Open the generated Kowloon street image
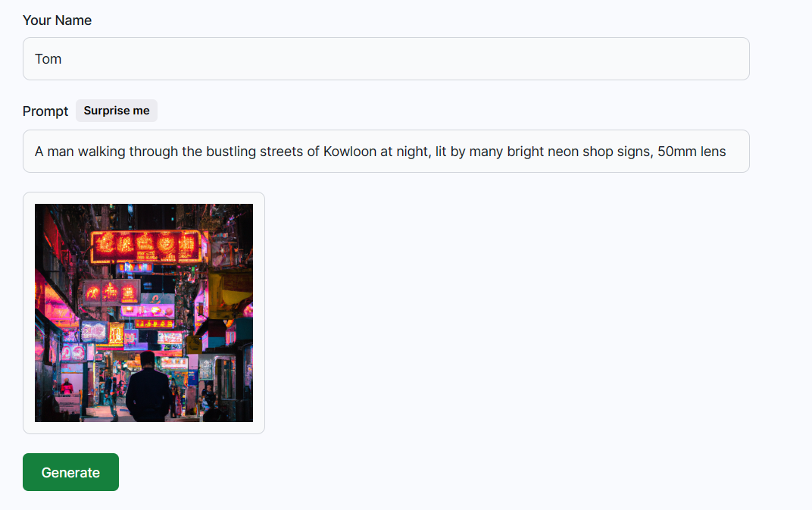Viewport: 812px width, 510px height. click(144, 313)
